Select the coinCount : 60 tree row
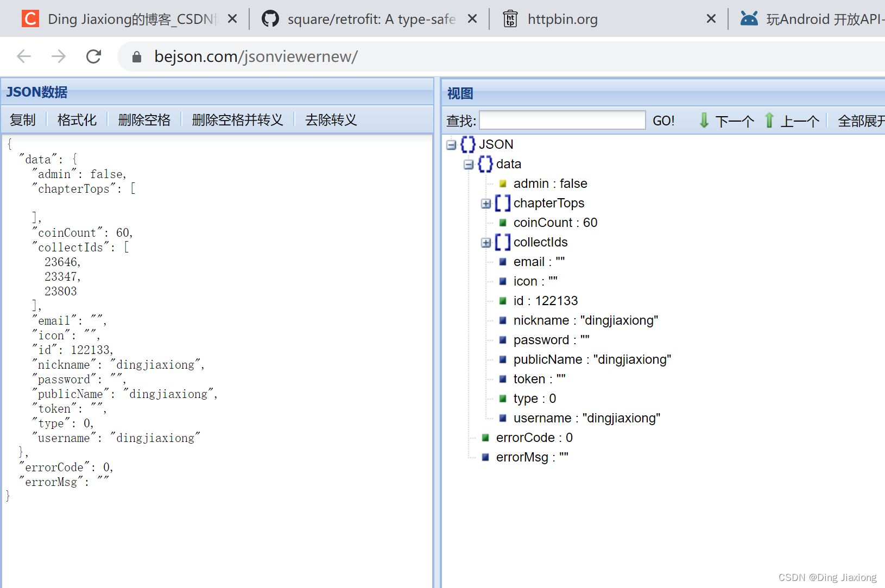The width and height of the screenshot is (885, 588). coord(555,223)
